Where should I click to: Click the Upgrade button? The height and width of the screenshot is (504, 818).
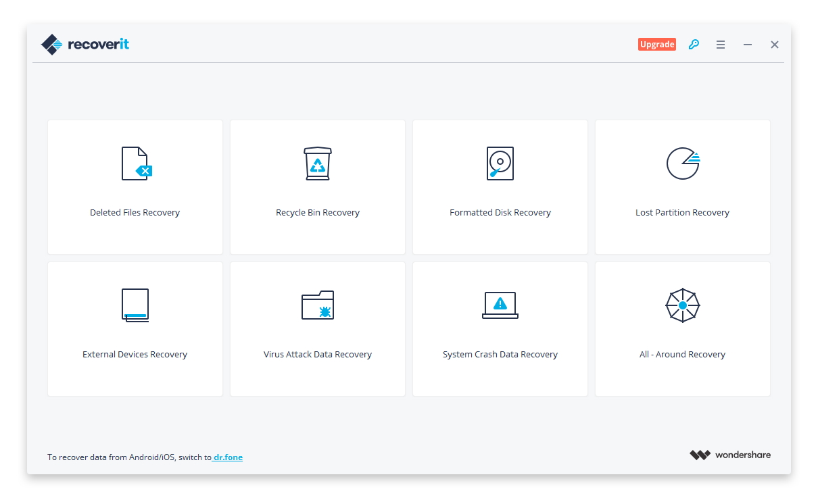(x=657, y=45)
